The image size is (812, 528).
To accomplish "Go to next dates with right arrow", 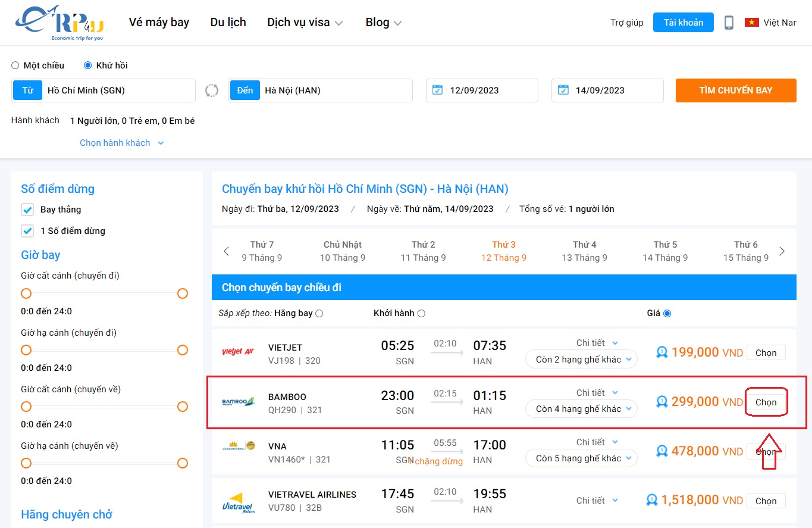I will click(x=782, y=251).
